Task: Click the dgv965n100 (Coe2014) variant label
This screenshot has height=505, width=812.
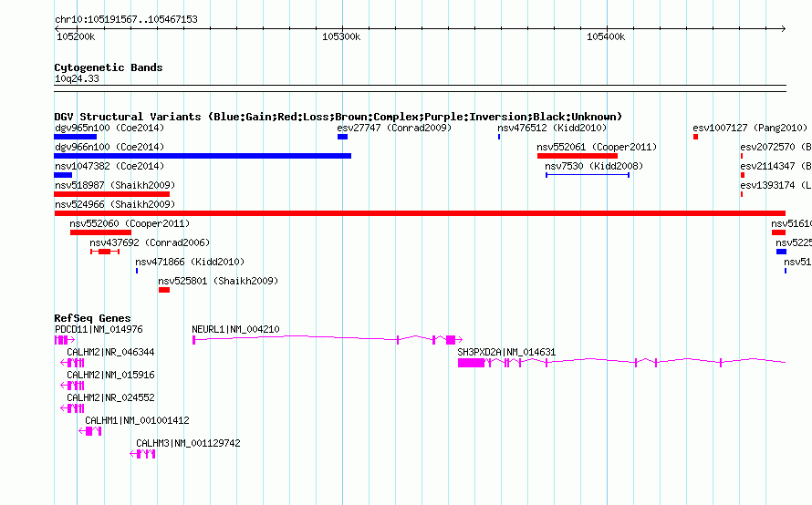Action: 109,128
